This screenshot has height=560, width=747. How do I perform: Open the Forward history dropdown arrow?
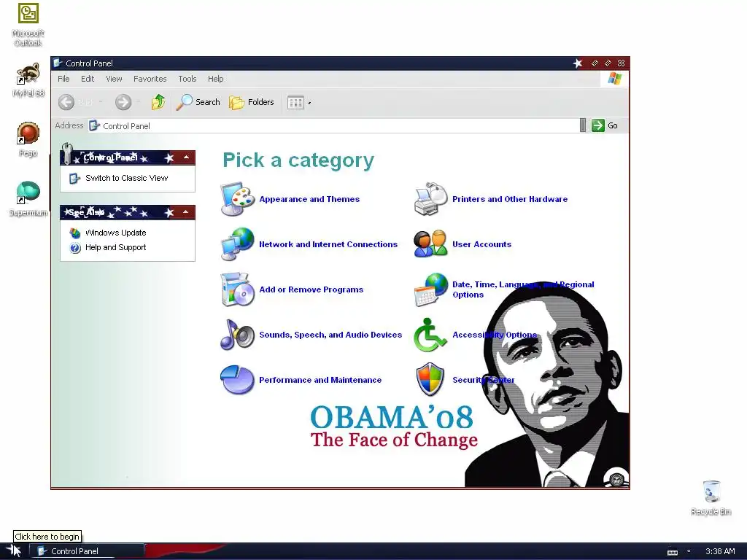[138, 102]
